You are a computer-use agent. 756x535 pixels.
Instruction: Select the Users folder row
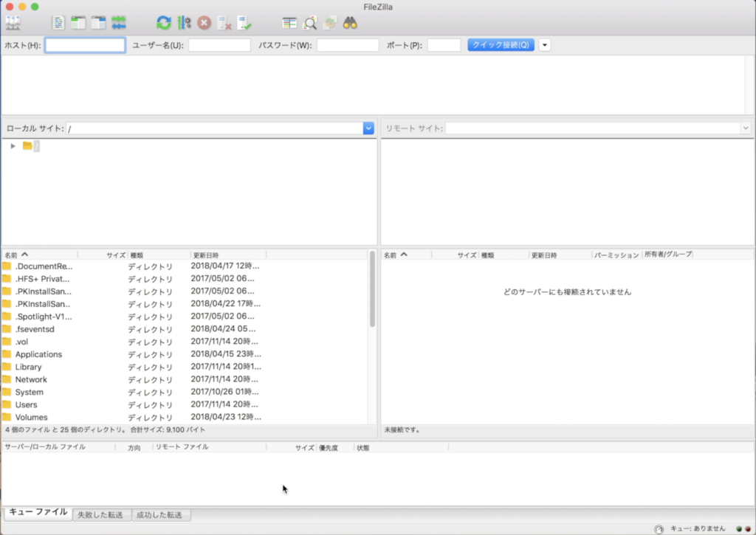point(184,404)
